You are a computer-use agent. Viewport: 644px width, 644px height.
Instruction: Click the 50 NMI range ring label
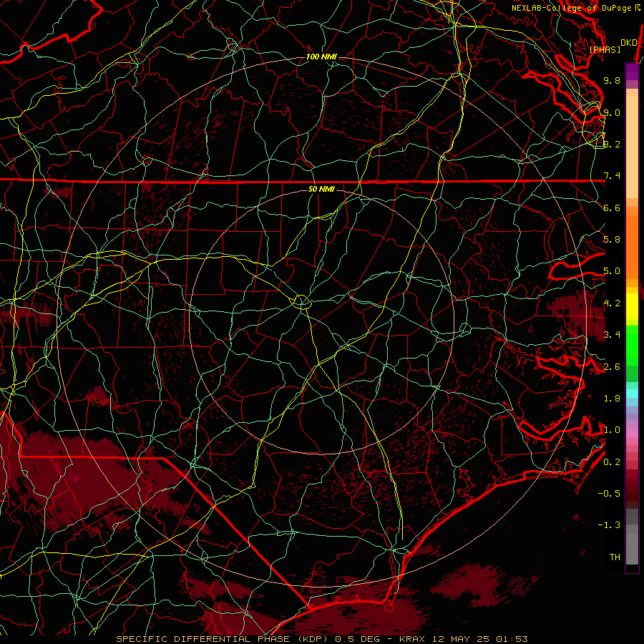(321, 189)
